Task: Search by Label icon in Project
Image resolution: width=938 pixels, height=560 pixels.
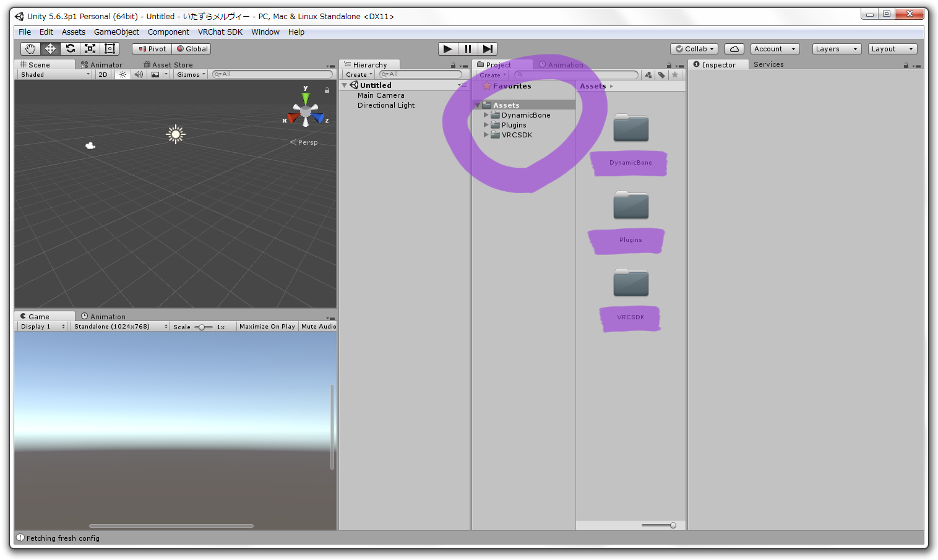Action: 661,75
